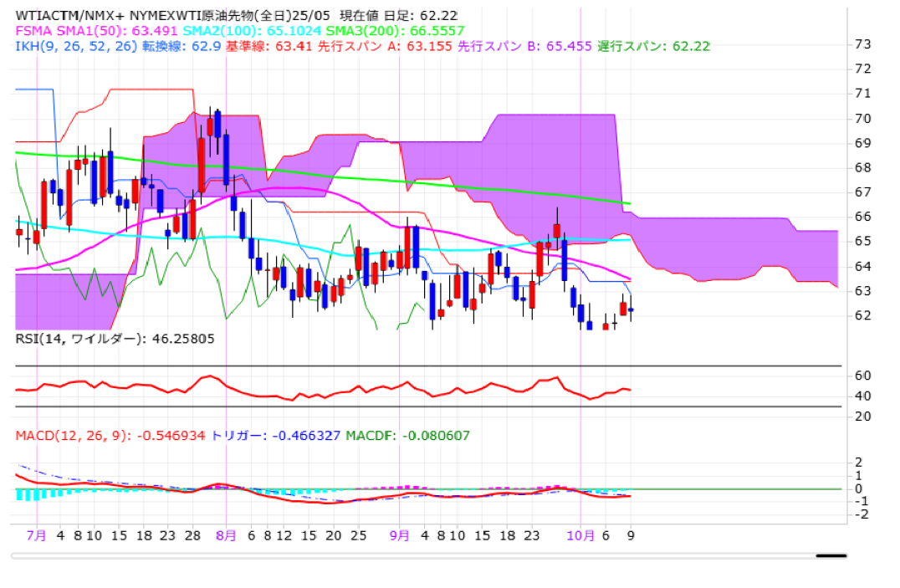Viewport: 900px width, 588px height.
Task: Select the red 基準線 legend entry
Action: click(269, 46)
